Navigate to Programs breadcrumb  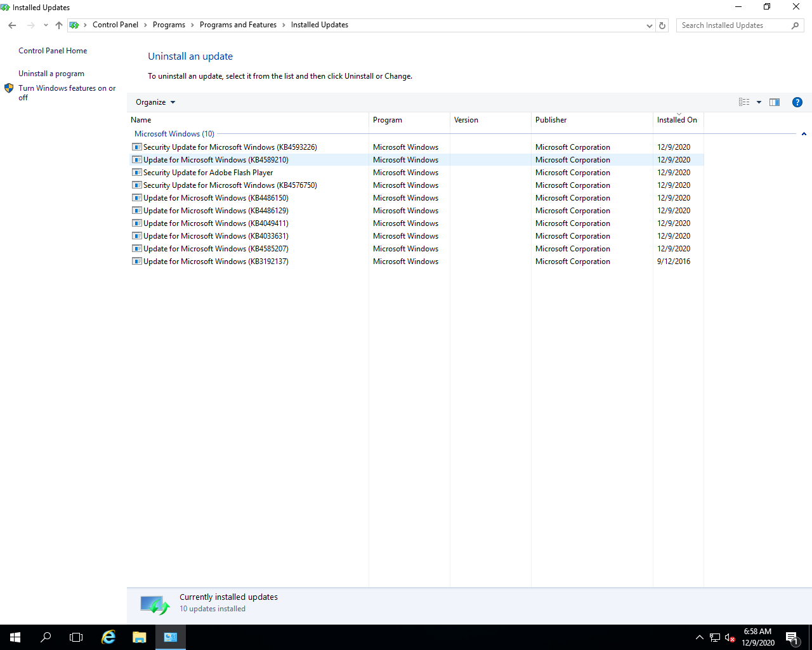[169, 25]
